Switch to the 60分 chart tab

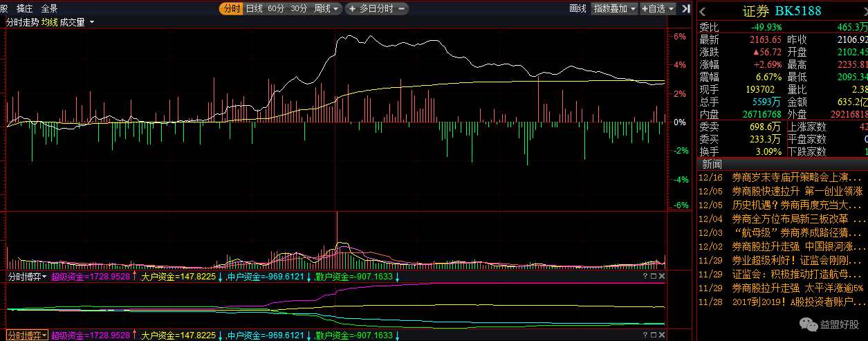pos(276,9)
